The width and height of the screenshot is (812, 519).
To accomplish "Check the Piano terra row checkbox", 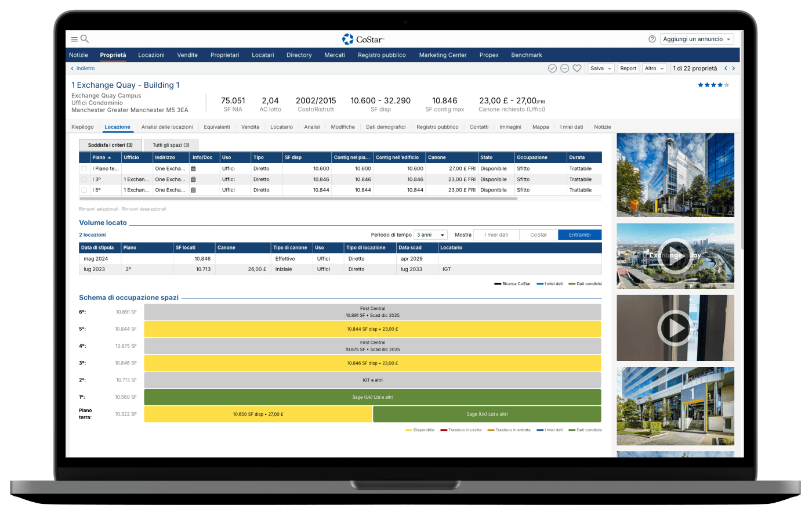I will 84,169.
